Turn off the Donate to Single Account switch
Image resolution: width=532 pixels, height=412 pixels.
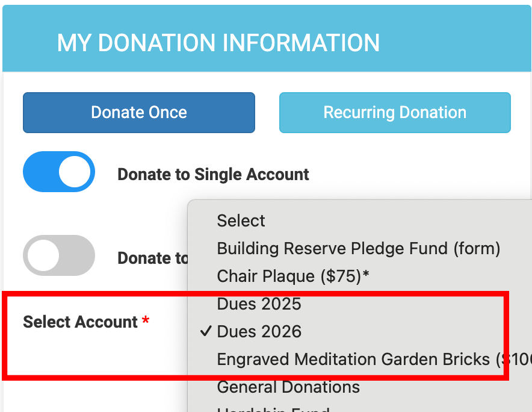(59, 172)
